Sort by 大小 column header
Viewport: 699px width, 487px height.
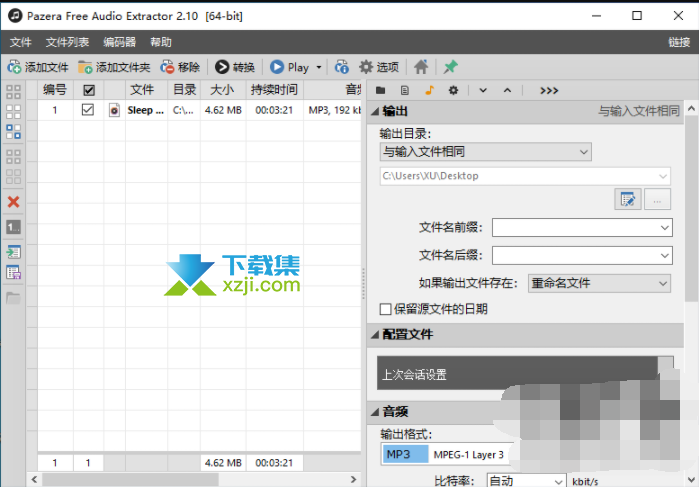[223, 90]
